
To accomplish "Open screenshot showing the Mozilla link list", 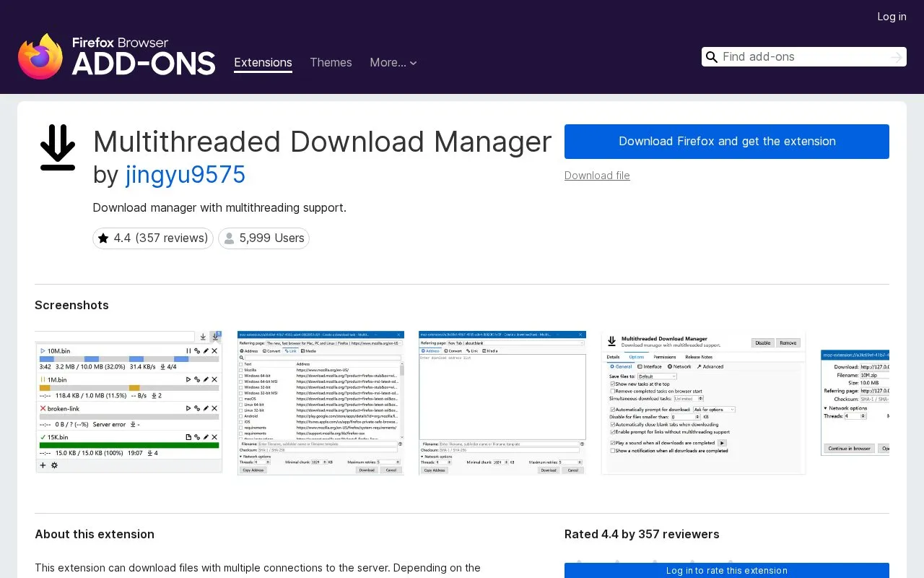I will [x=321, y=402].
